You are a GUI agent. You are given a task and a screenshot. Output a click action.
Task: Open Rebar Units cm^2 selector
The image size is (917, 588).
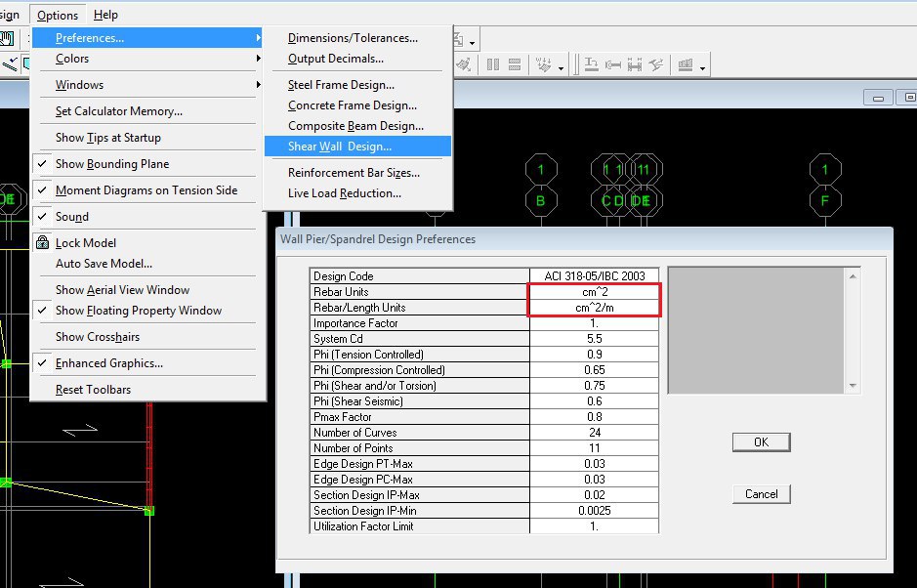(594, 291)
